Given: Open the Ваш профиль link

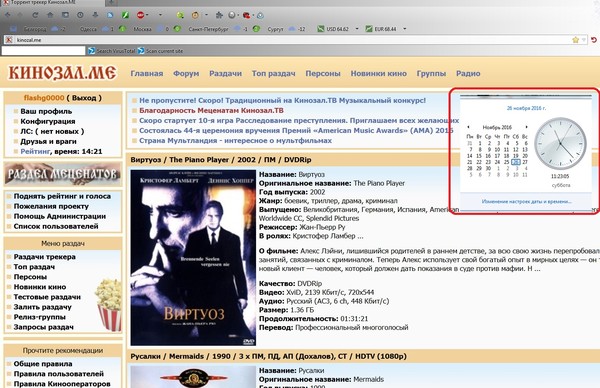Looking at the screenshot, I should tap(46, 111).
